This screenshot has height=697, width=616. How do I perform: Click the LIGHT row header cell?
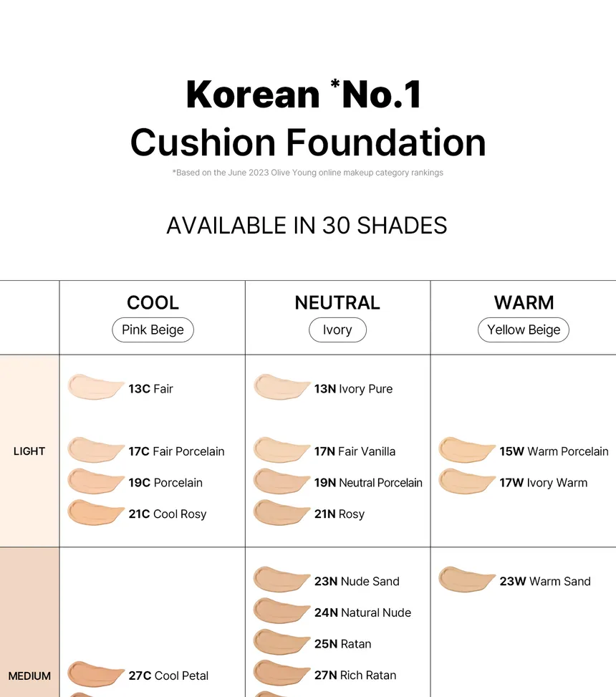click(29, 451)
